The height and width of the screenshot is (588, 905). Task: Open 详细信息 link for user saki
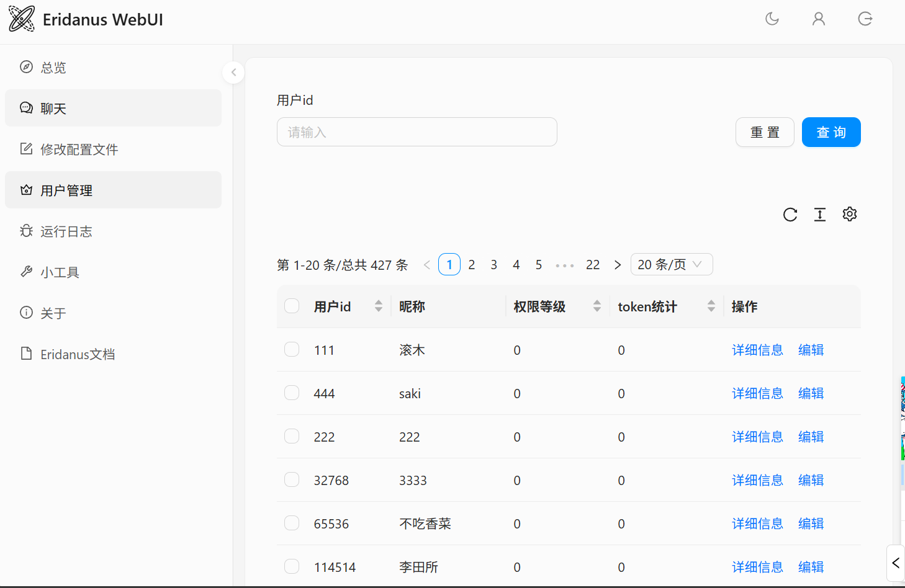point(757,393)
